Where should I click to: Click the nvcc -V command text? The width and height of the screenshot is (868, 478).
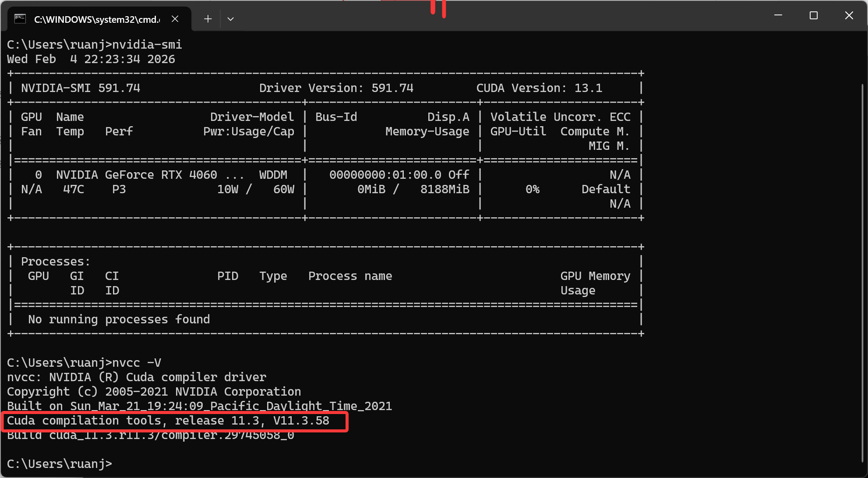(x=137, y=363)
